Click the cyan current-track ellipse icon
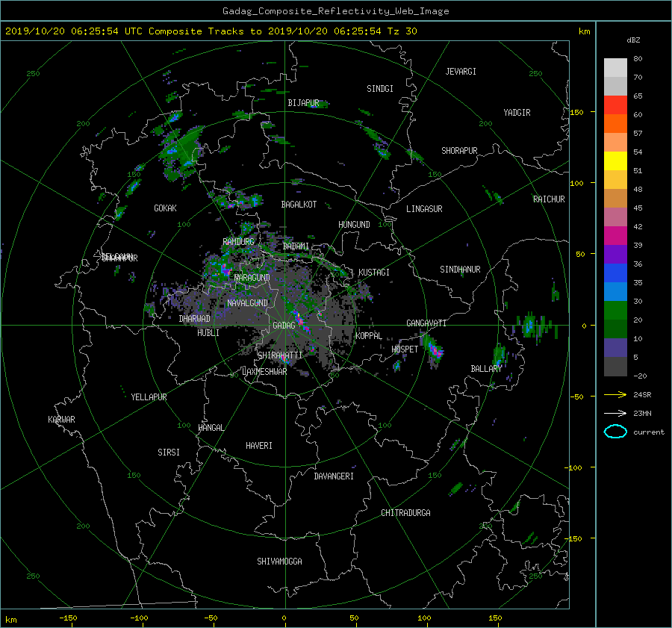This screenshot has height=628, width=672. click(x=615, y=432)
